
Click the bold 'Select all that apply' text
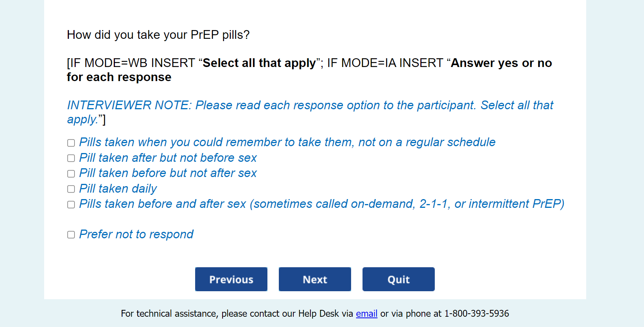point(259,63)
